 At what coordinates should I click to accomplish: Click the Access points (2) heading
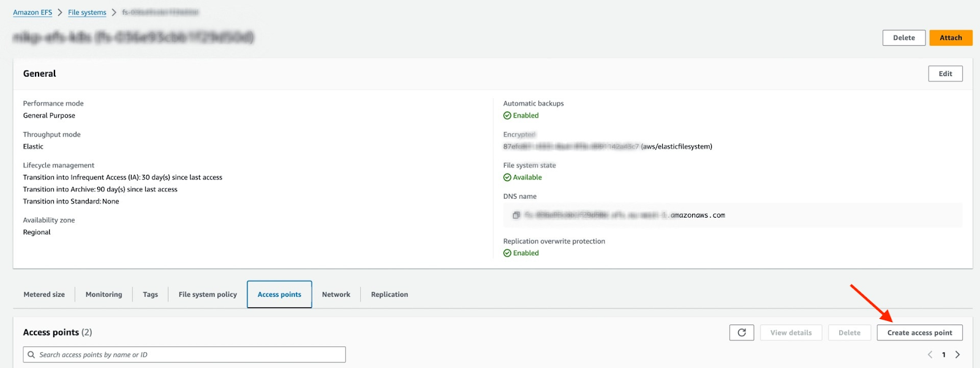click(x=58, y=332)
